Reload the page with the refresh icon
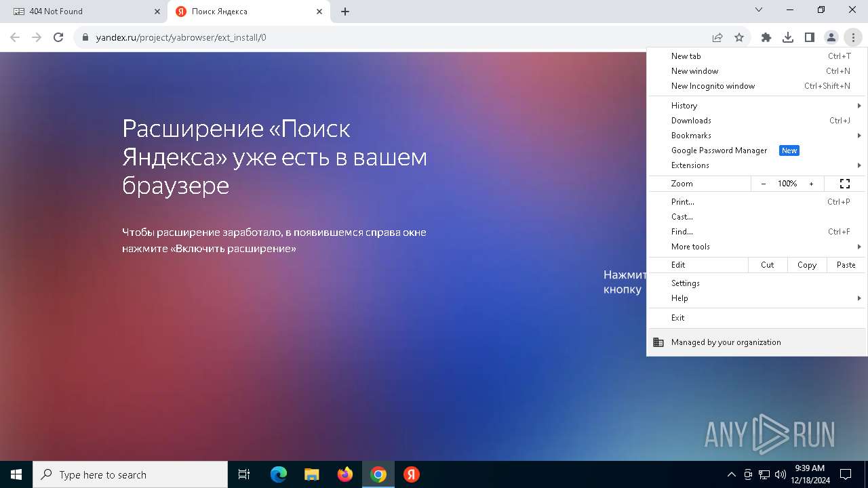The image size is (868, 488). 58,37
